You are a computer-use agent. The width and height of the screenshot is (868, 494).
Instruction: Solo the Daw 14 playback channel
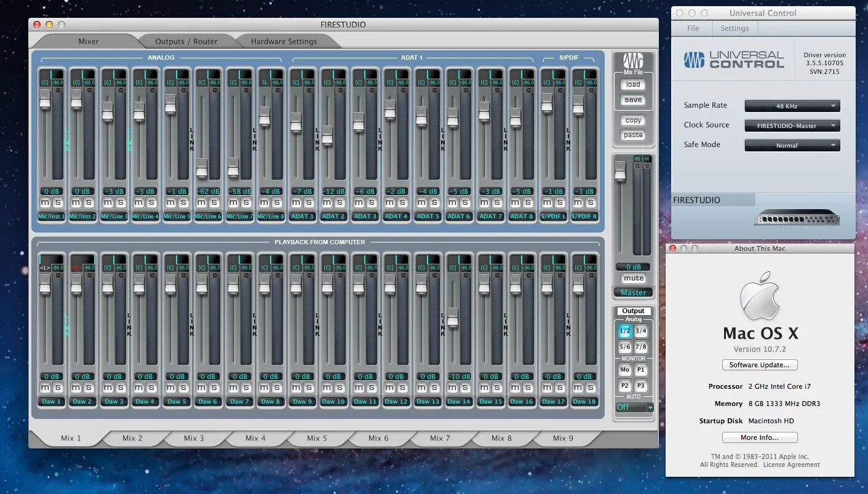[466, 388]
